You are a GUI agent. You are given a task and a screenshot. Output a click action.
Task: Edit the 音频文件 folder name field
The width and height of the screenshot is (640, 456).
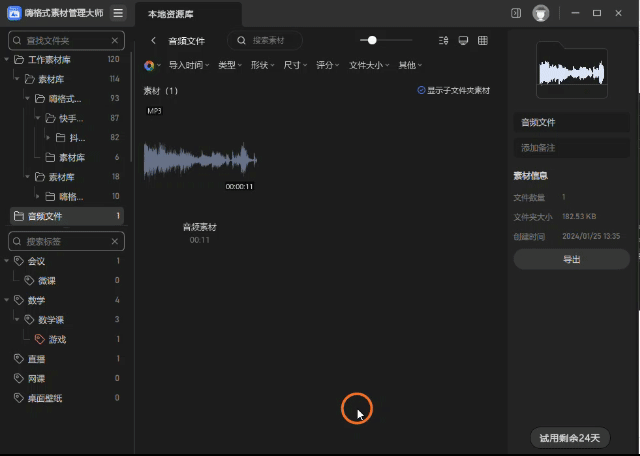[x=571, y=122]
